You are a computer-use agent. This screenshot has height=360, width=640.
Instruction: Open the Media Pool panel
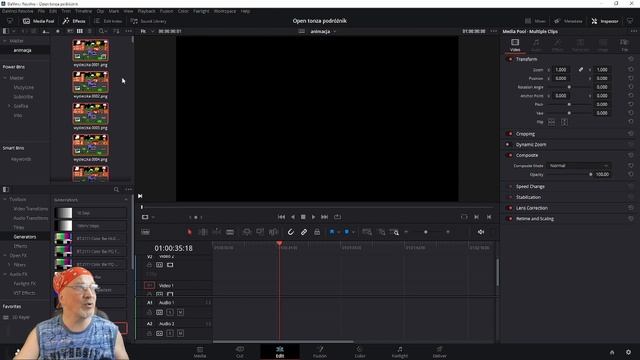(x=39, y=21)
